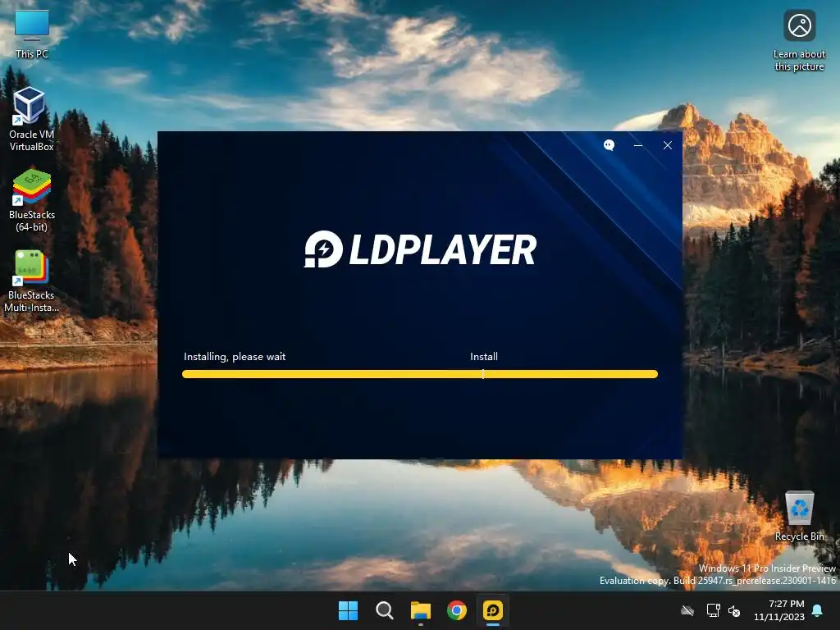Click the 'Installing, please wait' status text
Screen dimensions: 840x630
[x=235, y=357]
